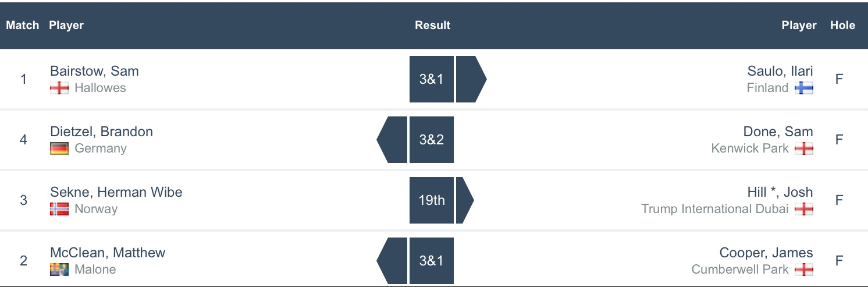Open the 3&1 result for match 1

(431, 79)
